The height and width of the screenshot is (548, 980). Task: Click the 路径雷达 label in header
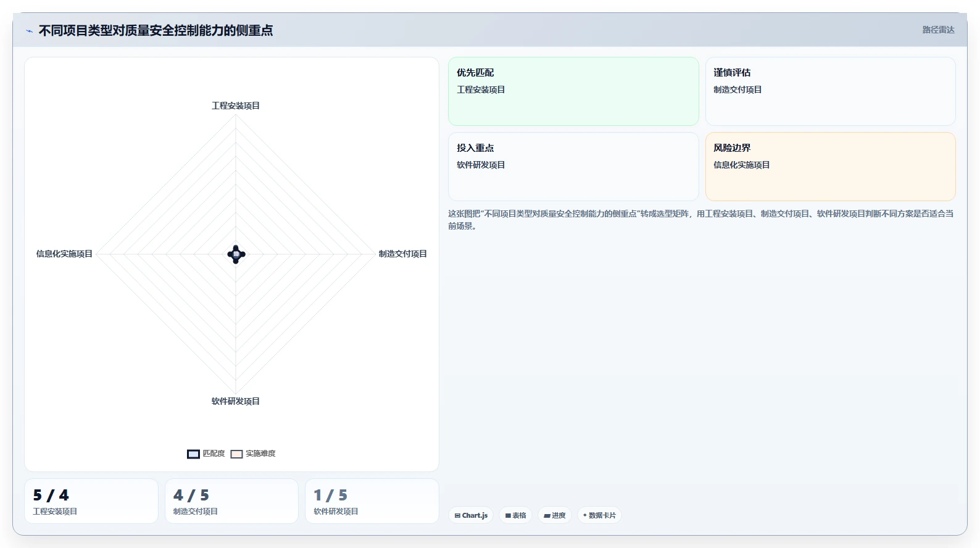coord(938,30)
